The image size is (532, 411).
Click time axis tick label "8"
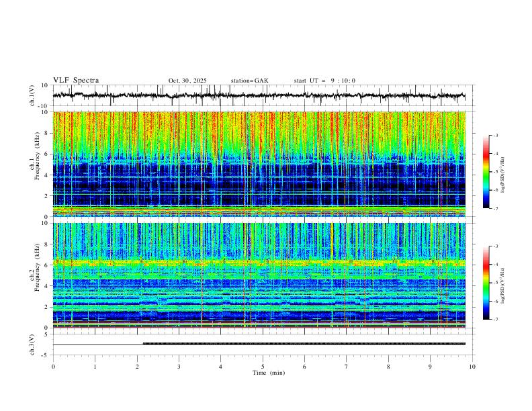click(x=388, y=367)
